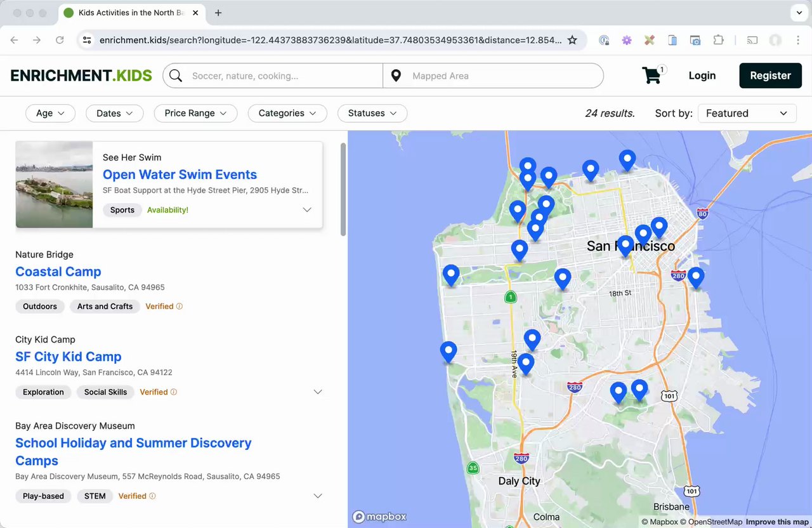Open the Dates filter dropdown
The height and width of the screenshot is (528, 812).
115,113
